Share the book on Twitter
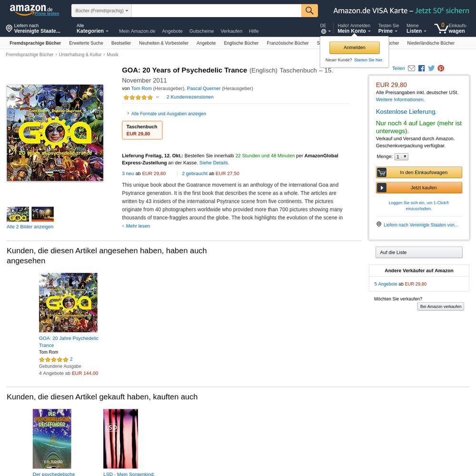 (x=431, y=68)
